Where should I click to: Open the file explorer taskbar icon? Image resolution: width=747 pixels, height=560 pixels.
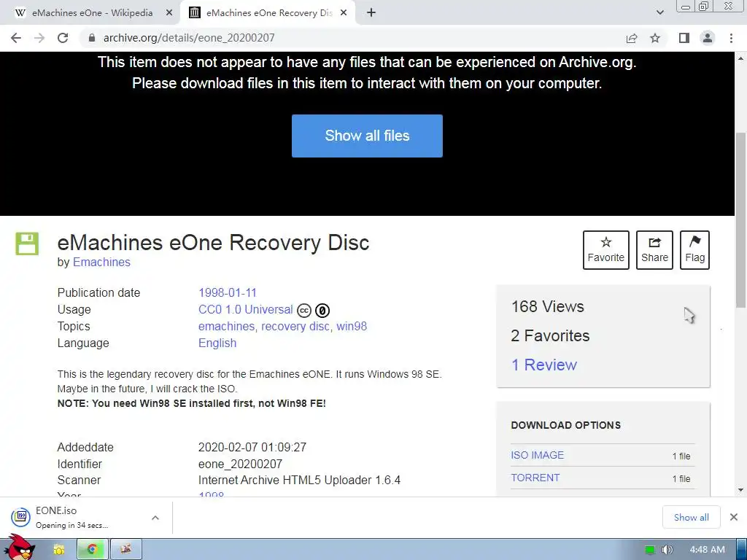[59, 550]
